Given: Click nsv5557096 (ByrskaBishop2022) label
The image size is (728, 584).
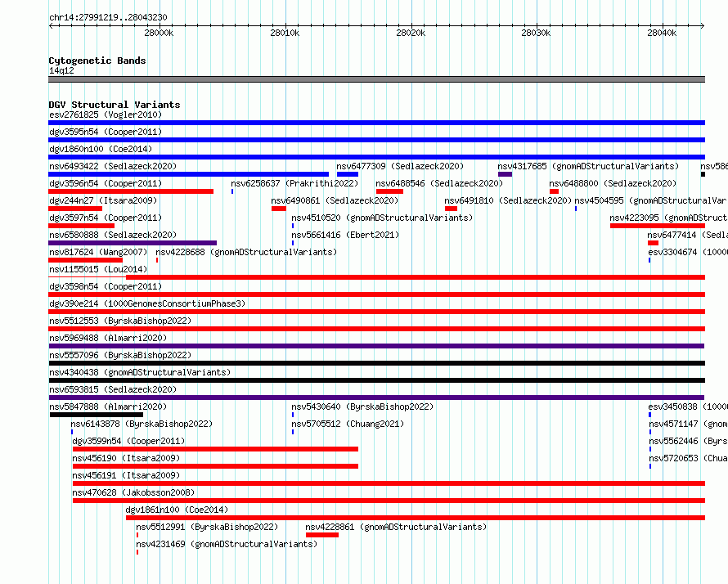Looking at the screenshot, I should (x=120, y=355).
